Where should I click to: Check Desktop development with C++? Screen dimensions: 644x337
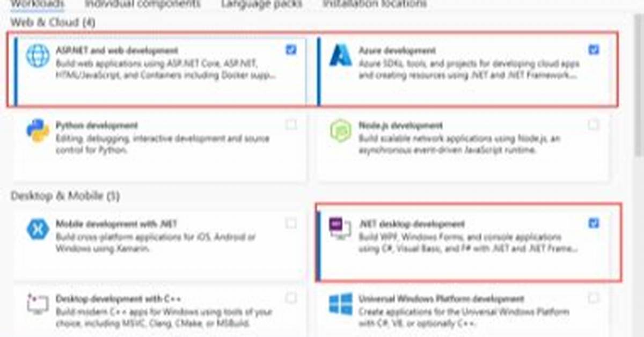click(x=291, y=298)
